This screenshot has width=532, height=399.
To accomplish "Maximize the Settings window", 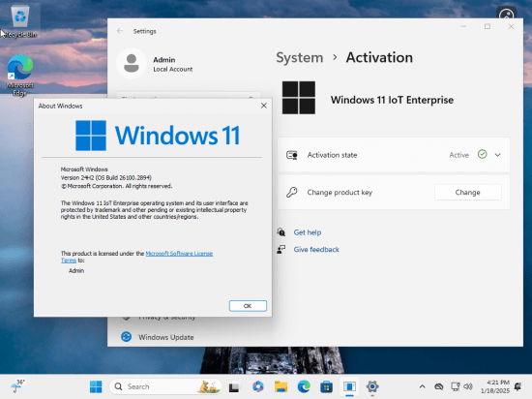I will click(x=488, y=26).
